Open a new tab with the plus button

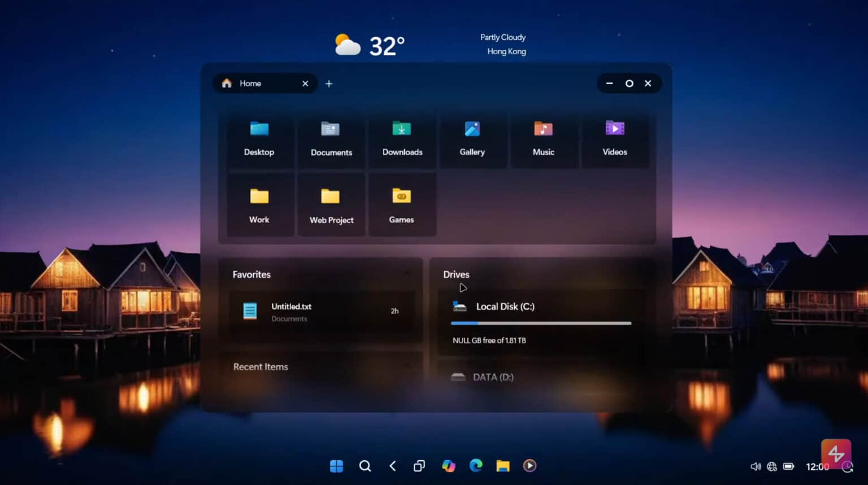pos(329,83)
